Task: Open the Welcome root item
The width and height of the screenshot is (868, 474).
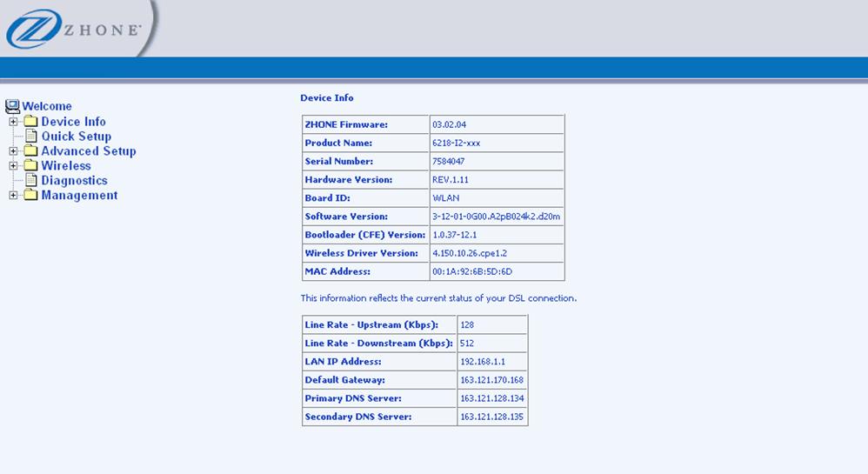Action: 47,106
